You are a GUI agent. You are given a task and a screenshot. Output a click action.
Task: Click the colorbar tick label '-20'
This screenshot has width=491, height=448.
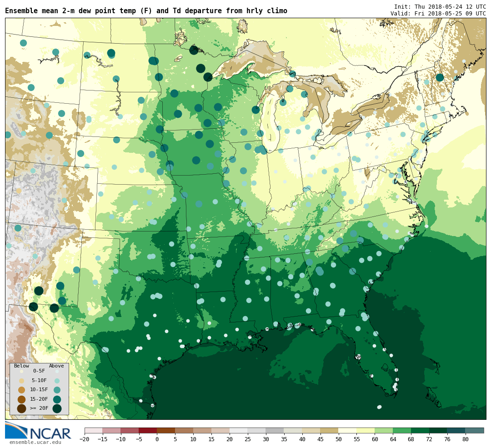[85, 439]
